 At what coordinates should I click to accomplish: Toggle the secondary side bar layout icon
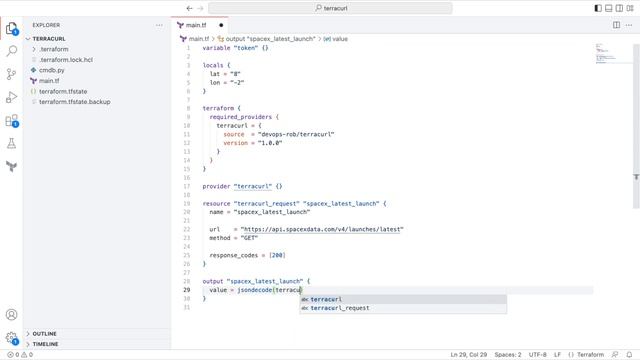[x=619, y=8]
